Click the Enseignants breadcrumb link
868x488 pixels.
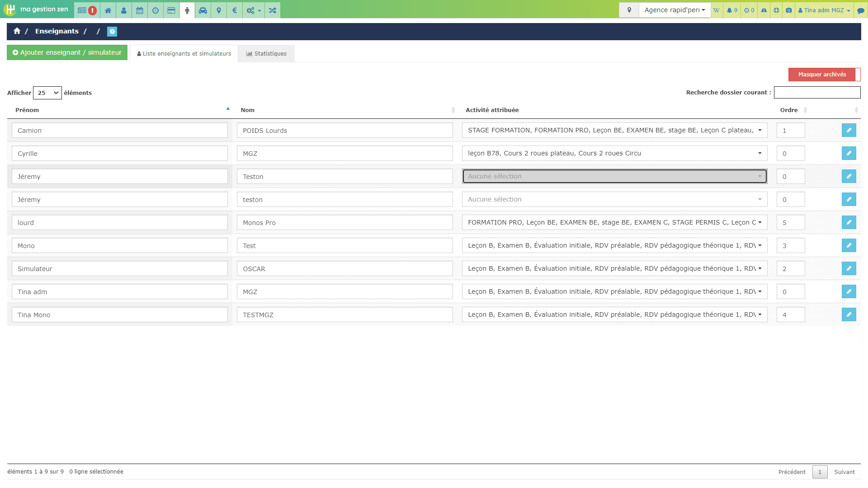coord(57,31)
